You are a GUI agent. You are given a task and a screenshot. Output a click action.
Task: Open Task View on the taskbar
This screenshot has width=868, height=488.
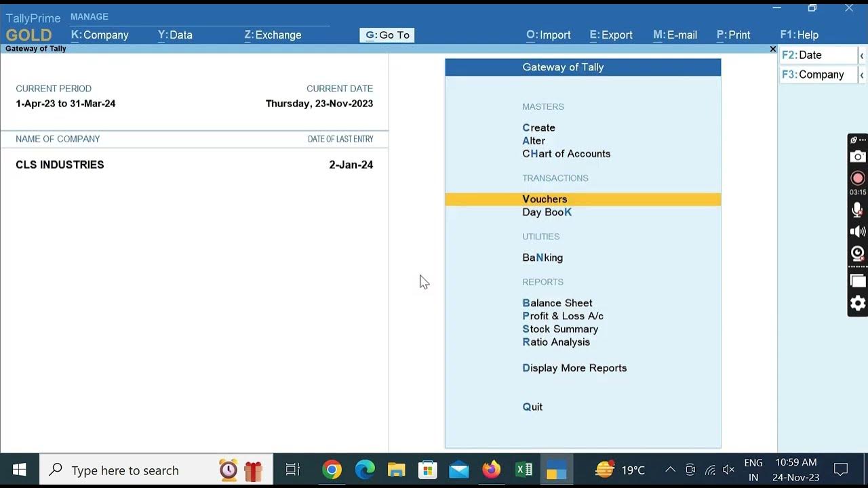pyautogui.click(x=293, y=470)
